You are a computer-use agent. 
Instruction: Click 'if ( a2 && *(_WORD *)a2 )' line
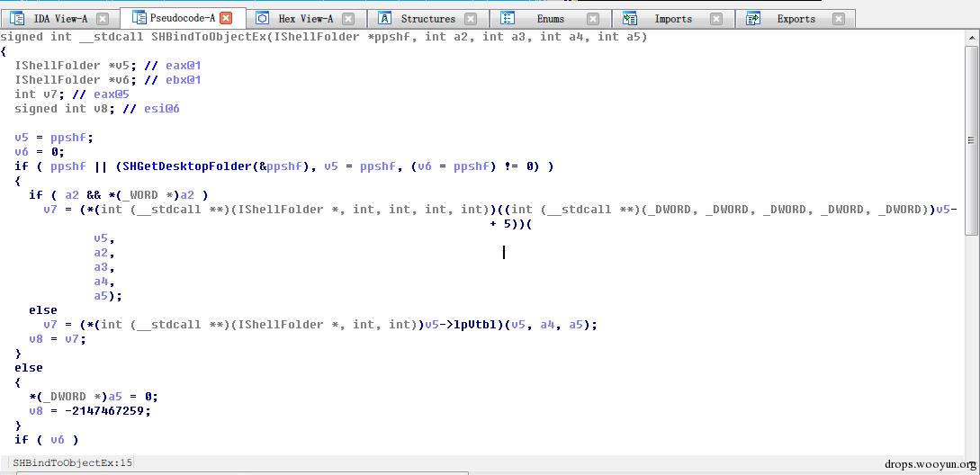118,195
